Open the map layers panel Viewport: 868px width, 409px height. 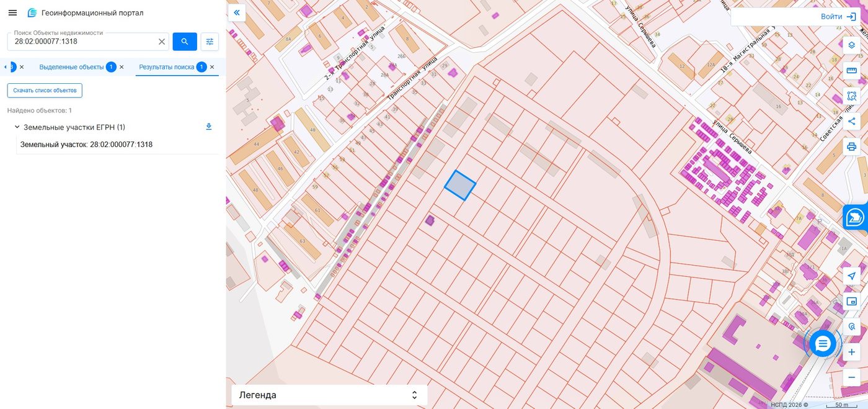[x=852, y=45]
